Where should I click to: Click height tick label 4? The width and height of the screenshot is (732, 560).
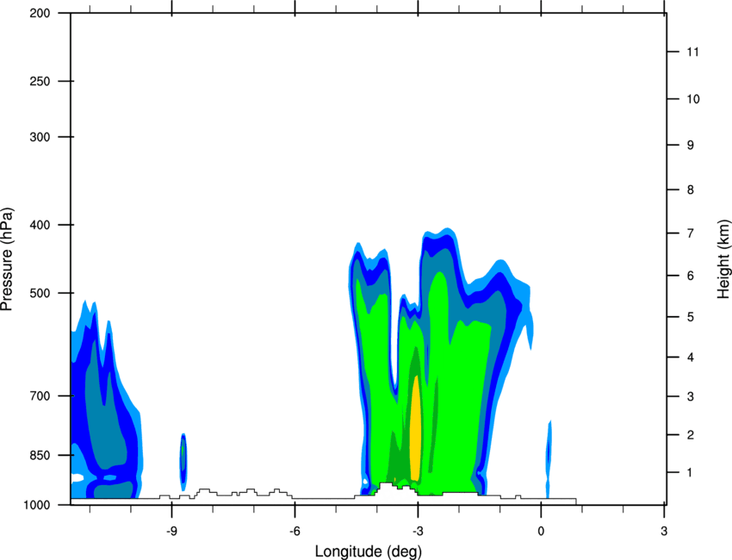click(x=690, y=358)
